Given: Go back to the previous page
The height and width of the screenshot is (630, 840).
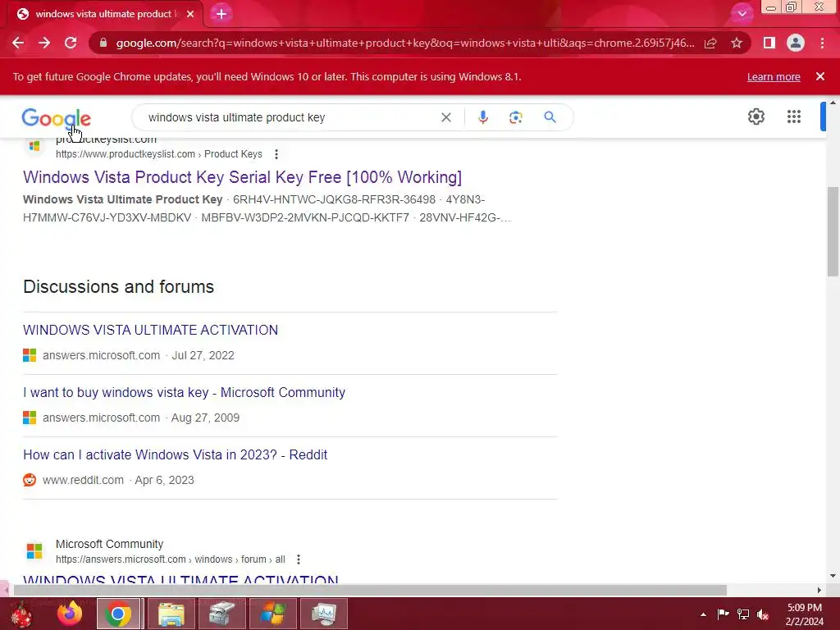Looking at the screenshot, I should click(18, 43).
